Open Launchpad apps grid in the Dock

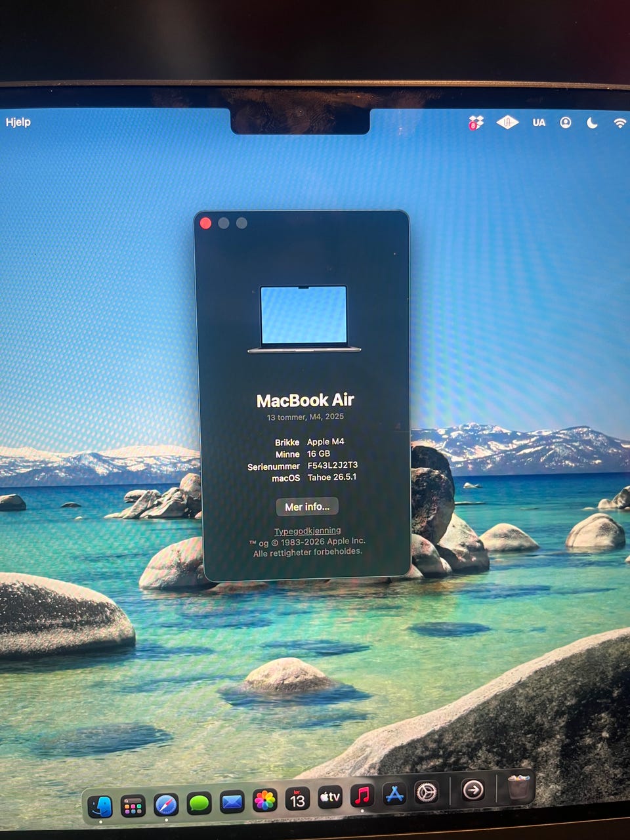(x=133, y=805)
